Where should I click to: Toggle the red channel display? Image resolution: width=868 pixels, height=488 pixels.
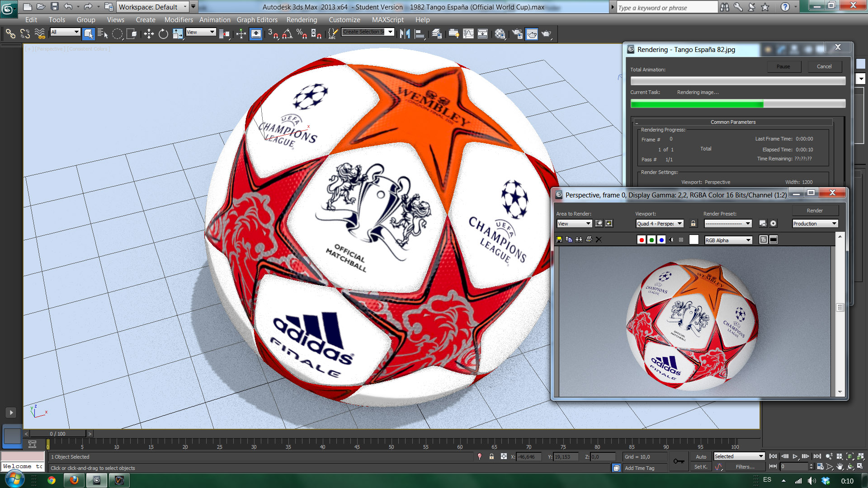point(641,240)
